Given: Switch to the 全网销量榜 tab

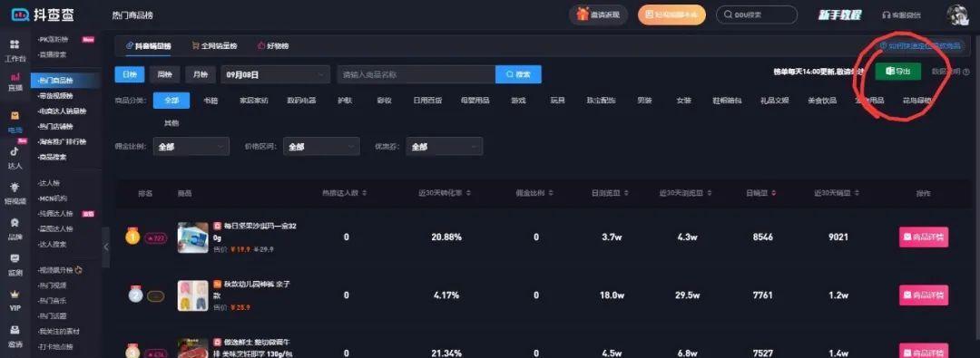Looking at the screenshot, I should pos(214,45).
